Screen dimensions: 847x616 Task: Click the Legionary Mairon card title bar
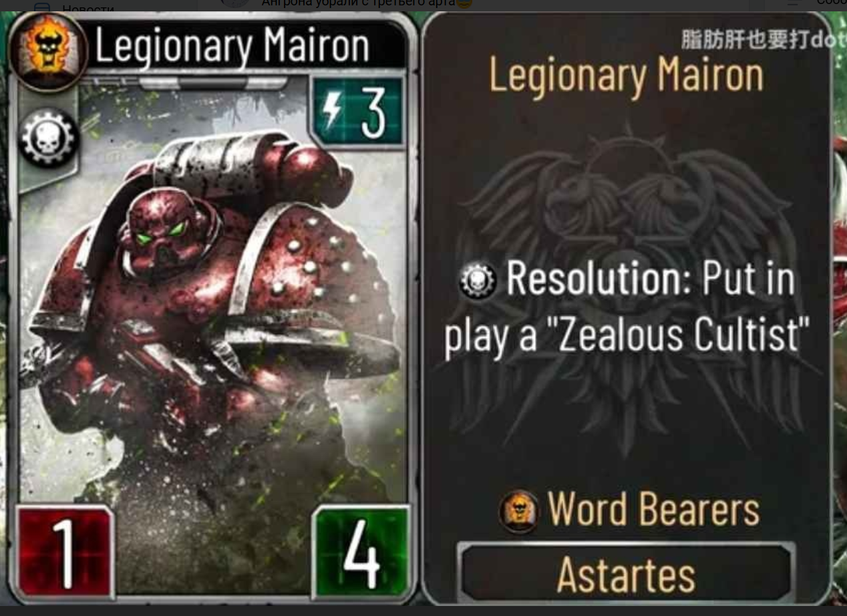coord(247,45)
